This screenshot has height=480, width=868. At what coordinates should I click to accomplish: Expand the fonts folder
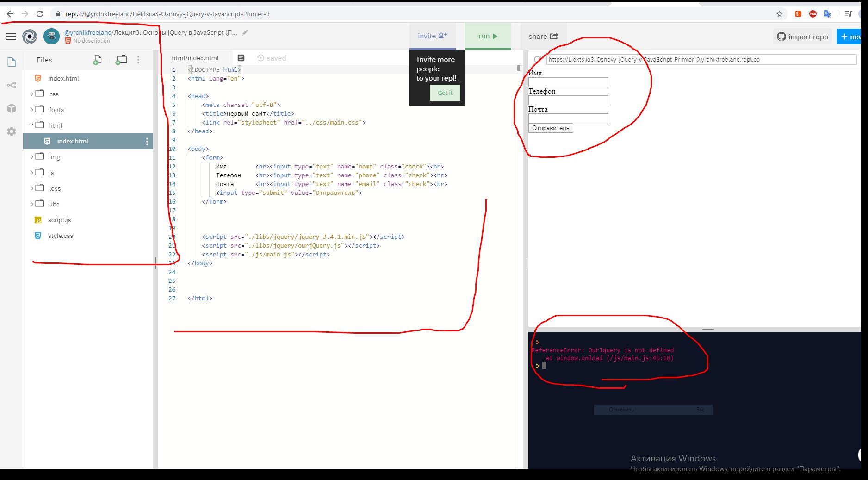click(x=32, y=110)
